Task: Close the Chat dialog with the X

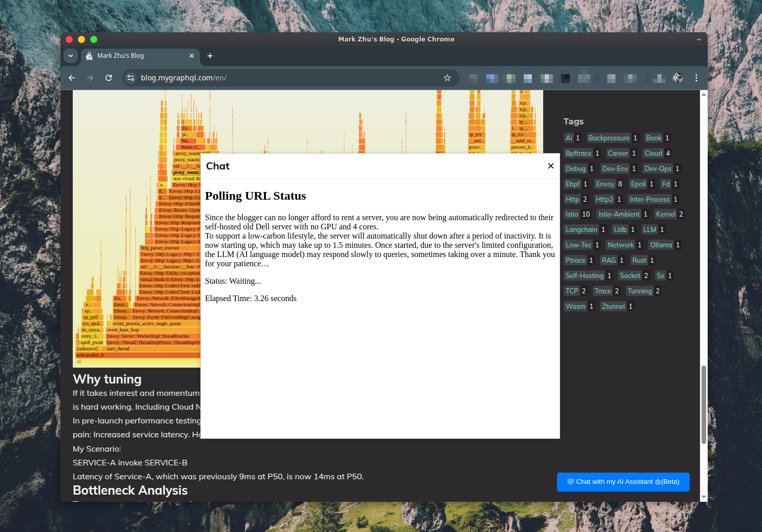Action: pos(550,166)
